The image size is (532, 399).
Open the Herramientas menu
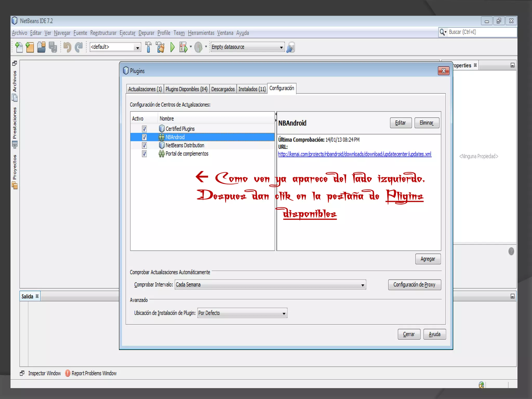[201, 33]
